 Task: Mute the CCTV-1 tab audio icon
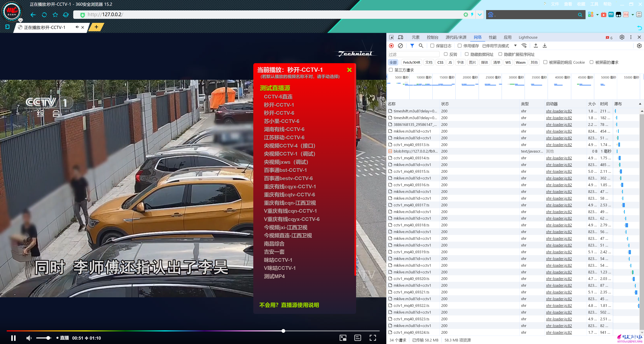tap(77, 27)
